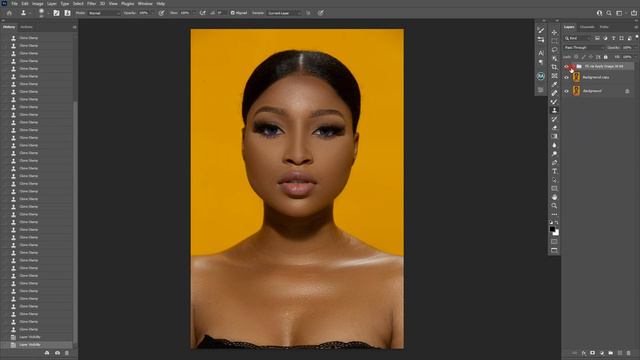Click the add layer mask button
This screenshot has height=360, width=640.
click(593, 353)
